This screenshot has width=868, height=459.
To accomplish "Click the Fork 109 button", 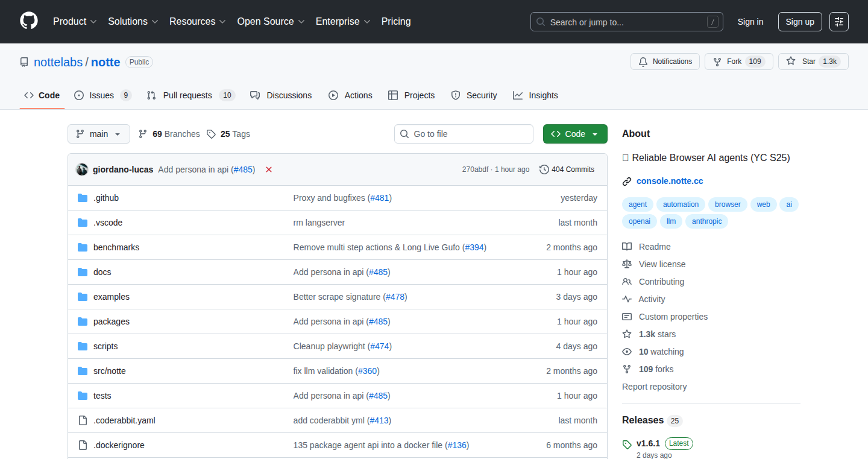I will point(739,62).
